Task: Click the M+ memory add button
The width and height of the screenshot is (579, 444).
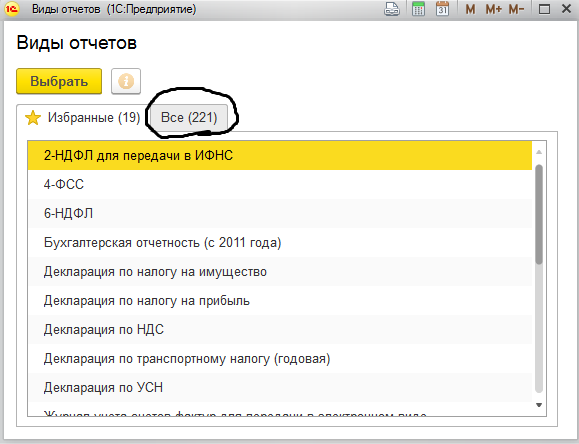Action: [493, 9]
